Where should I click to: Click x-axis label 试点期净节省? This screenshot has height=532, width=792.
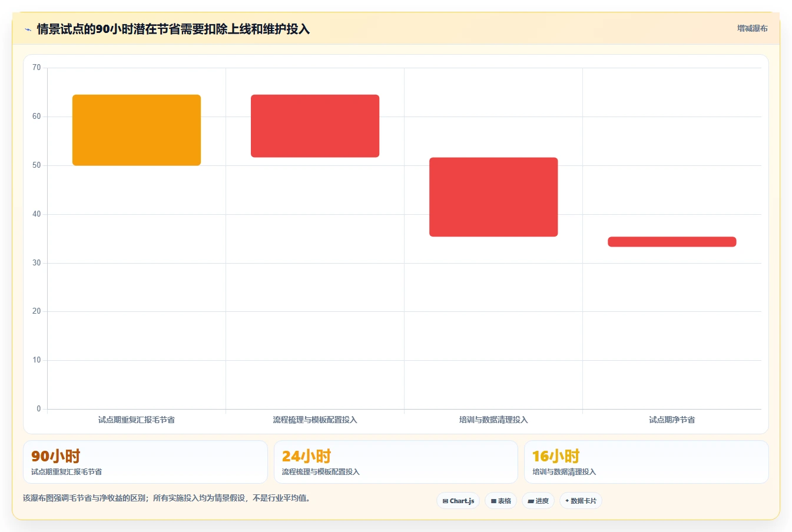click(672, 420)
